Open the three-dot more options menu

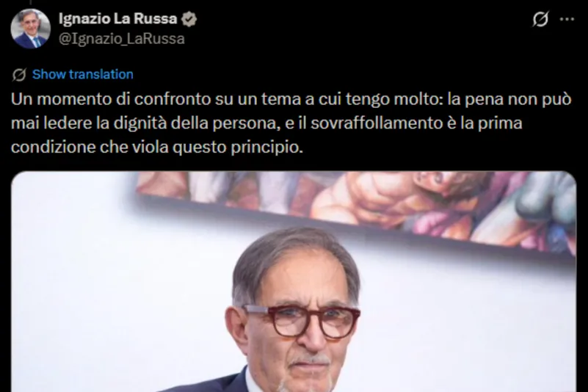(x=567, y=19)
